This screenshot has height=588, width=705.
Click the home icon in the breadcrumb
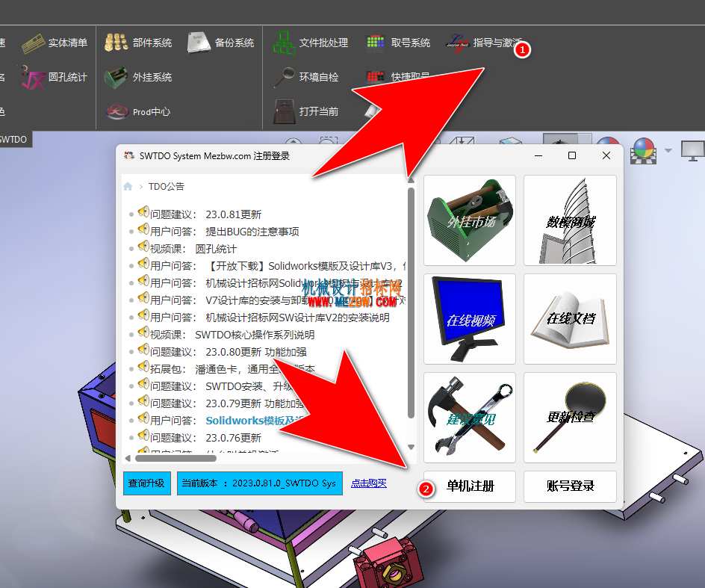pos(128,186)
